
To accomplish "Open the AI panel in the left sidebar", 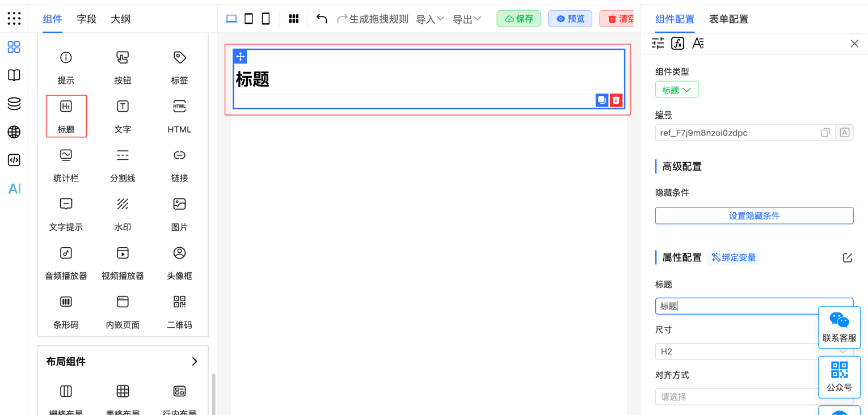I will pos(14,189).
